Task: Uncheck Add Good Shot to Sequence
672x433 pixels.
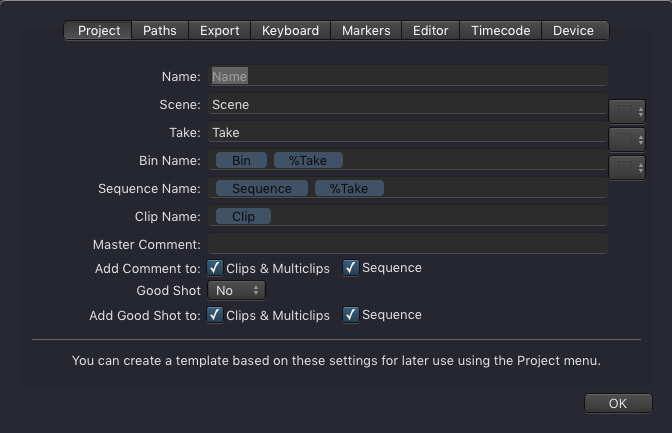Action: [351, 315]
